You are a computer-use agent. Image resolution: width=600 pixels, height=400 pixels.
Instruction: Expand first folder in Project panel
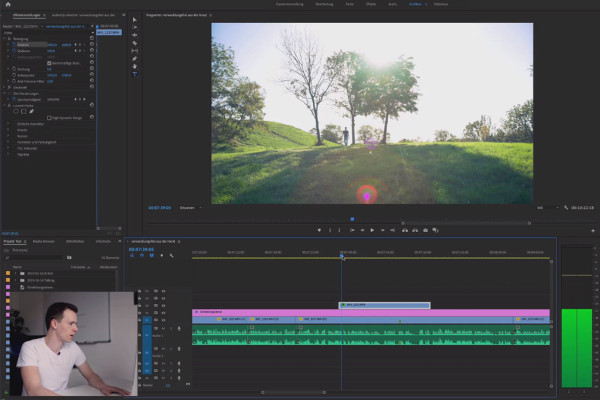click(15, 273)
